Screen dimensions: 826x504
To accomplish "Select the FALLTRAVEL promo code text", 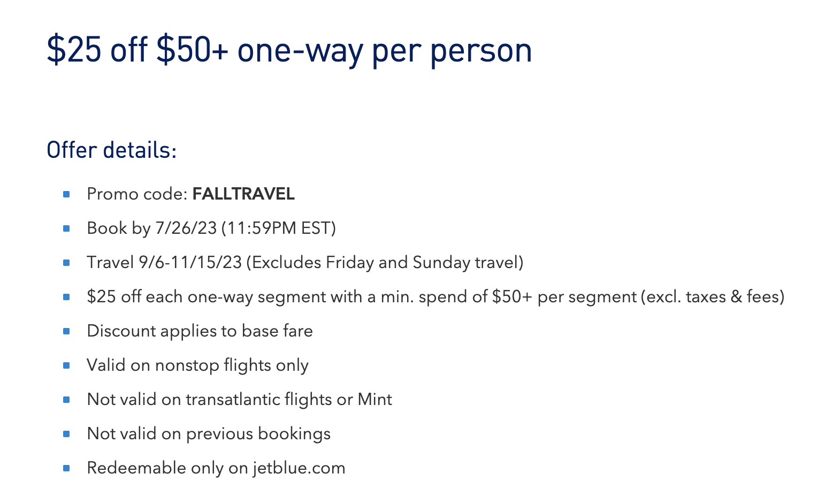I will 243,194.
